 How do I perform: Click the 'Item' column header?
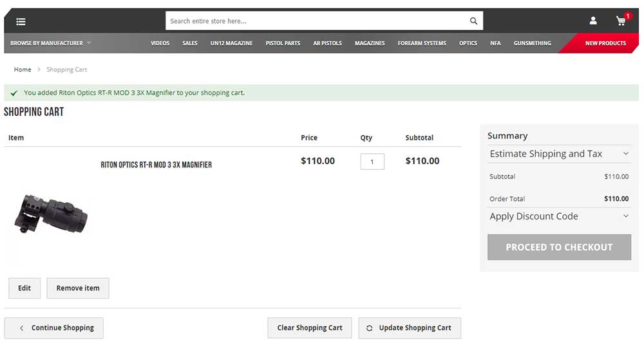pyautogui.click(x=16, y=138)
